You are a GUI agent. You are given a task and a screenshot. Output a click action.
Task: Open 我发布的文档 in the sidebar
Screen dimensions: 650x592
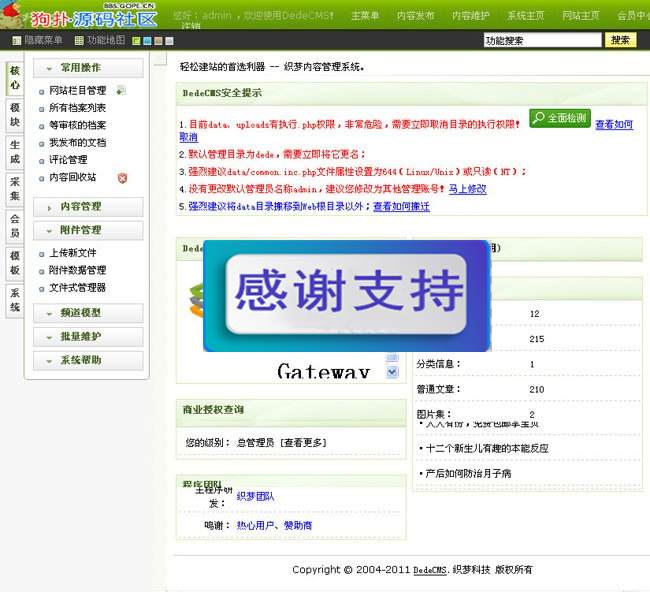click(x=78, y=143)
